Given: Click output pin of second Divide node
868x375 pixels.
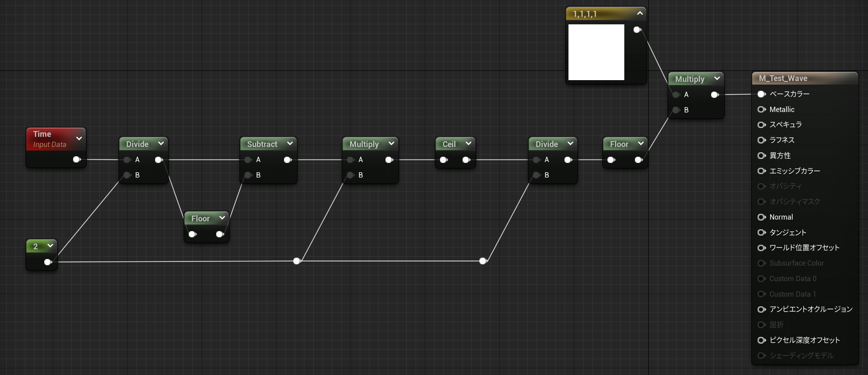Looking at the screenshot, I should pos(568,160).
